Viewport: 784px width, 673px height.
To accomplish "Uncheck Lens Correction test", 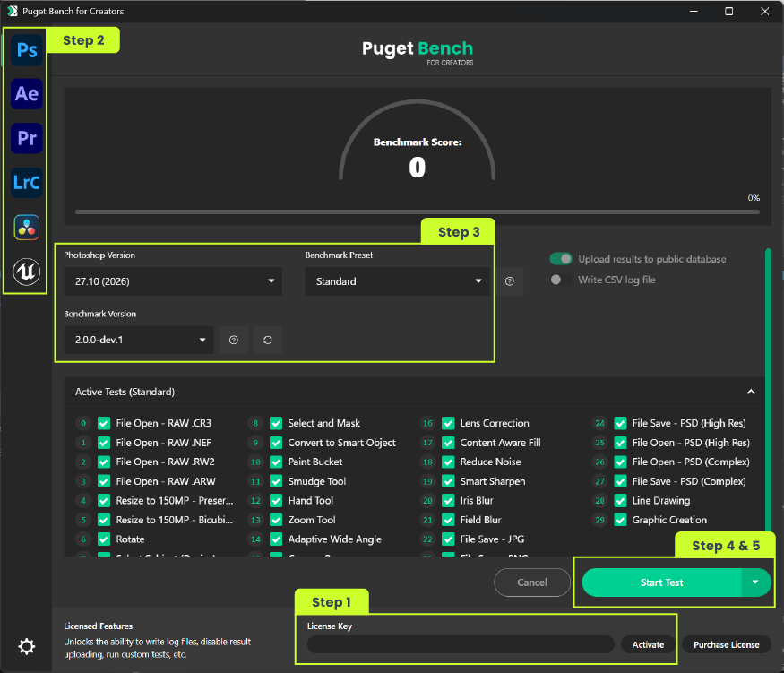I will (449, 424).
